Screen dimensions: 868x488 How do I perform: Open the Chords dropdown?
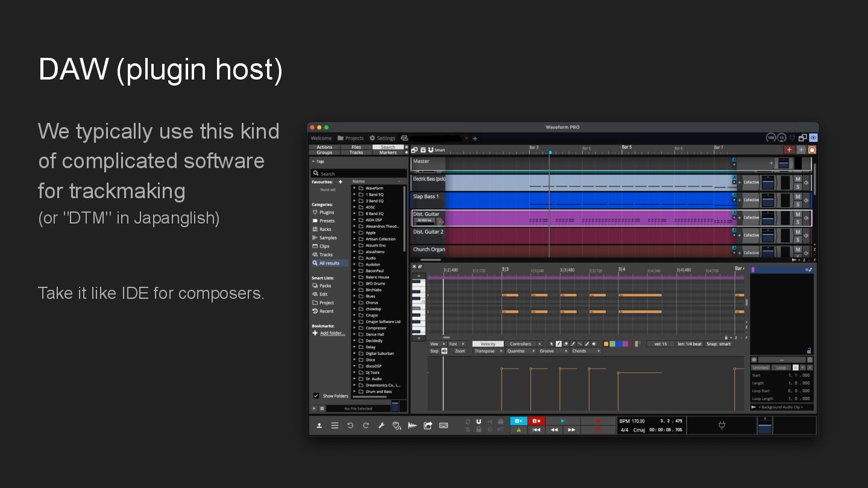[585, 351]
